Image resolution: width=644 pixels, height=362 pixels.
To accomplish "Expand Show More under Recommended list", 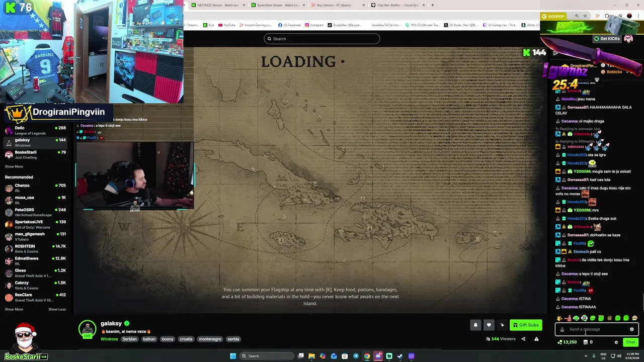I will (x=14, y=309).
